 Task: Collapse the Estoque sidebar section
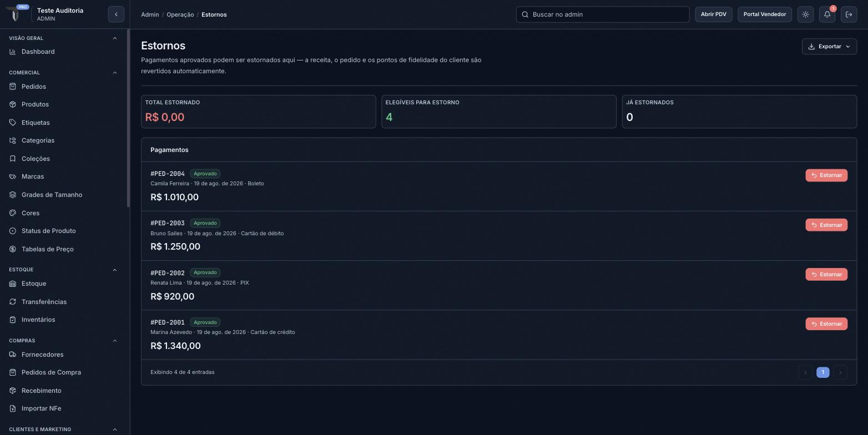click(x=115, y=270)
